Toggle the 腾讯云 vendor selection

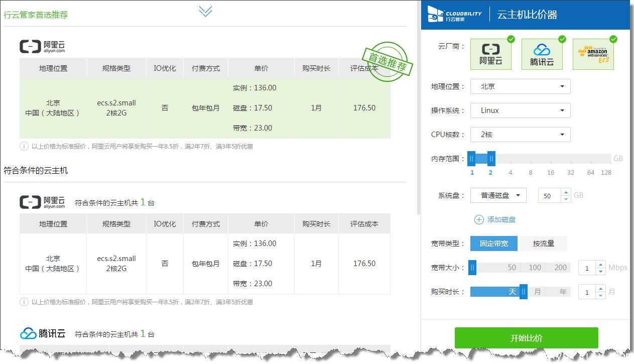[x=542, y=54]
